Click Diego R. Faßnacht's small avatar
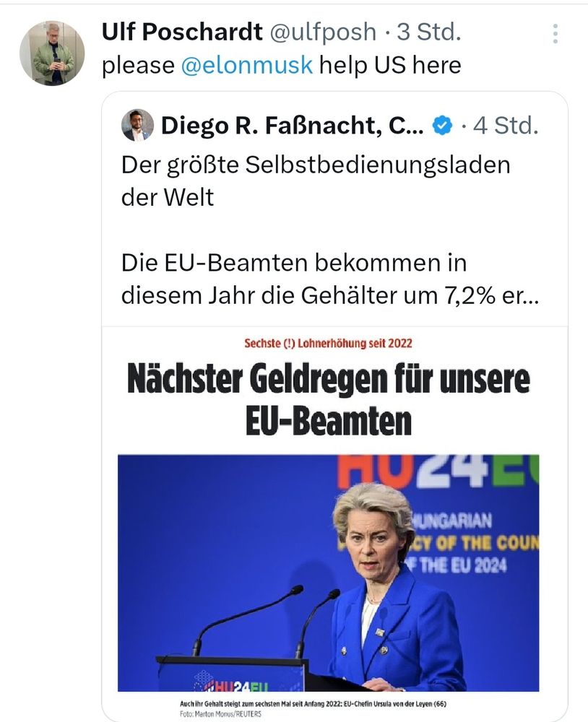Image resolution: width=588 pixels, height=722 pixels. click(x=137, y=125)
